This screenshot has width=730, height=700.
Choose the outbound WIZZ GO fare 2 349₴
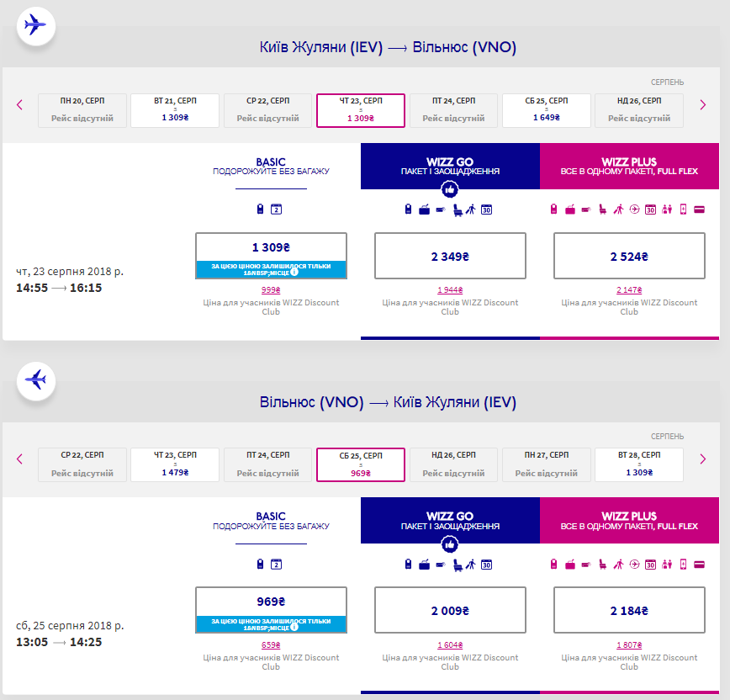pos(450,256)
